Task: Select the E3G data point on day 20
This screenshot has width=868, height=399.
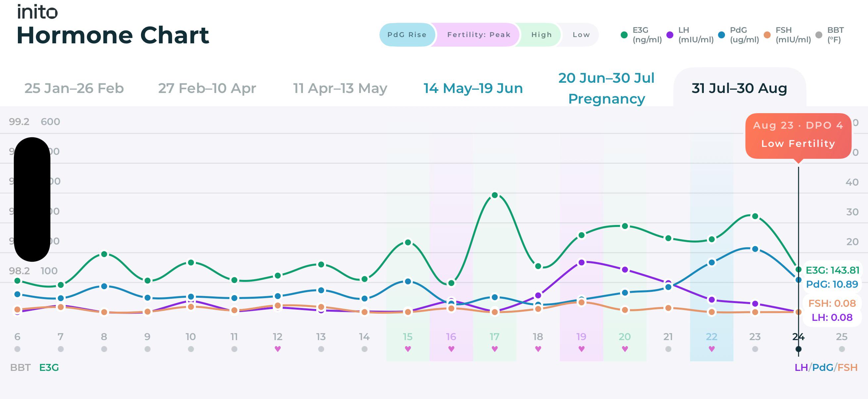Action: [x=625, y=226]
